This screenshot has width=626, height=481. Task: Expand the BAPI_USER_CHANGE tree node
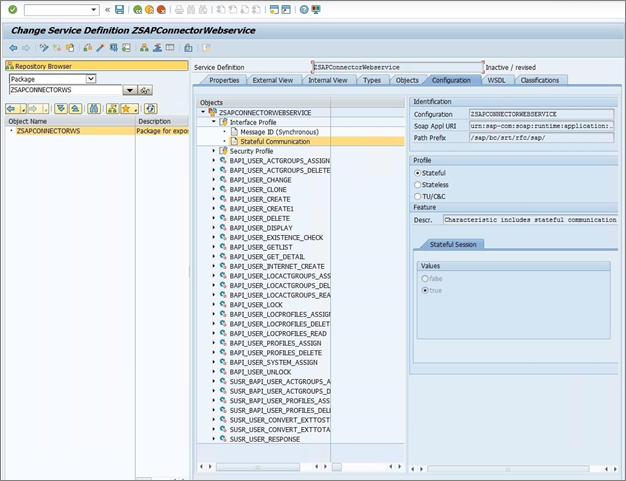(x=213, y=180)
